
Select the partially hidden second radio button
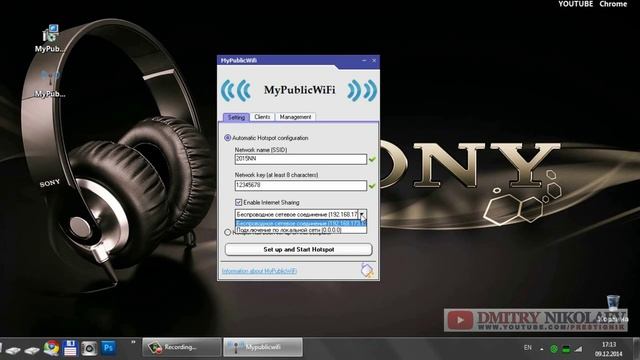[x=228, y=233]
